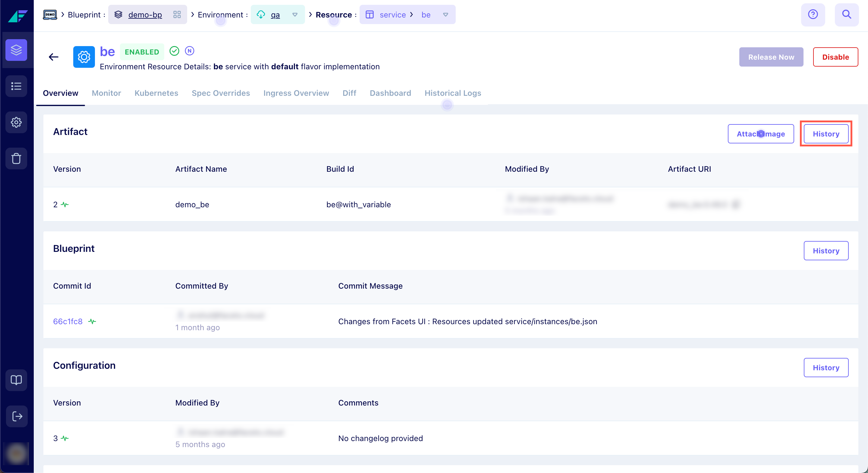Open Artifact History

[826, 134]
